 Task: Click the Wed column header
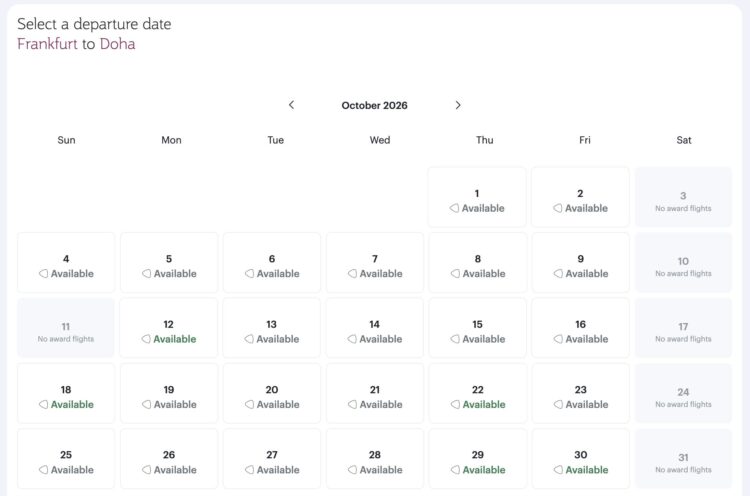pos(380,140)
